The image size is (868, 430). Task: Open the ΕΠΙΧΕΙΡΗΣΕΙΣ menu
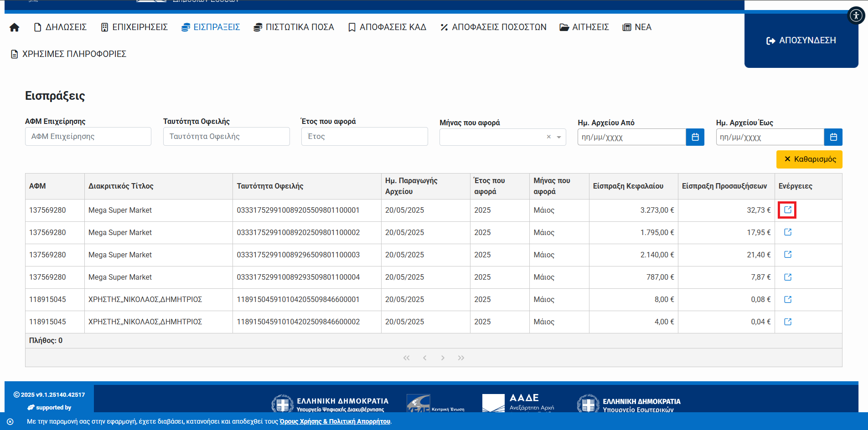pyautogui.click(x=134, y=27)
